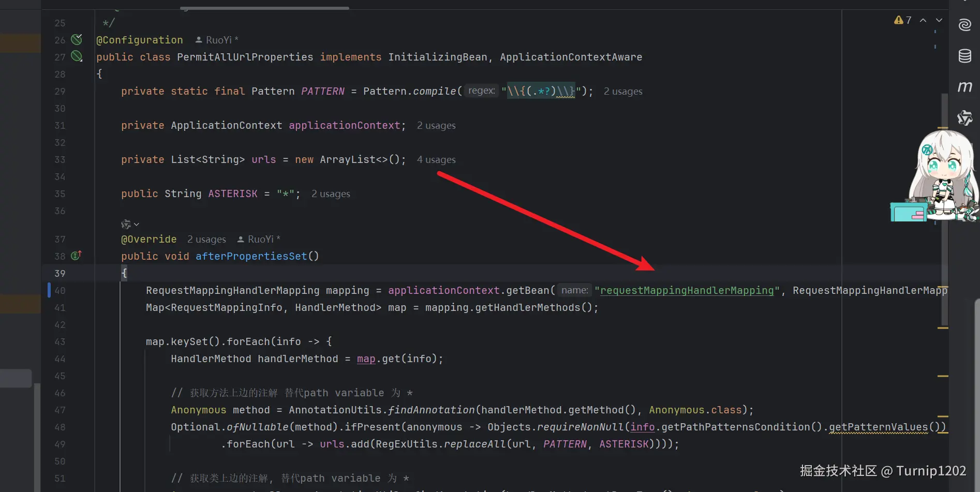Show the 4 usages of urls
Screen dimensions: 980x492
pyautogui.click(x=436, y=160)
